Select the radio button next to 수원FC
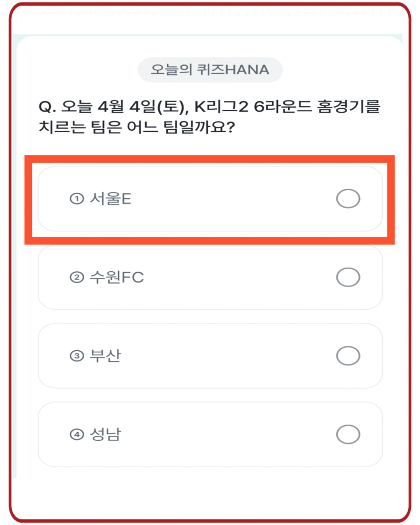420x525 pixels. tap(348, 277)
